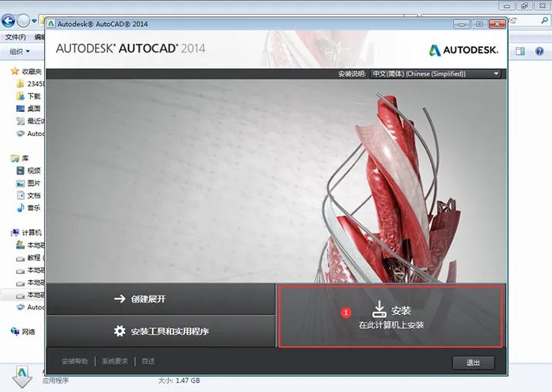Click the install download arrow icon
The image size is (552, 392).
(379, 309)
